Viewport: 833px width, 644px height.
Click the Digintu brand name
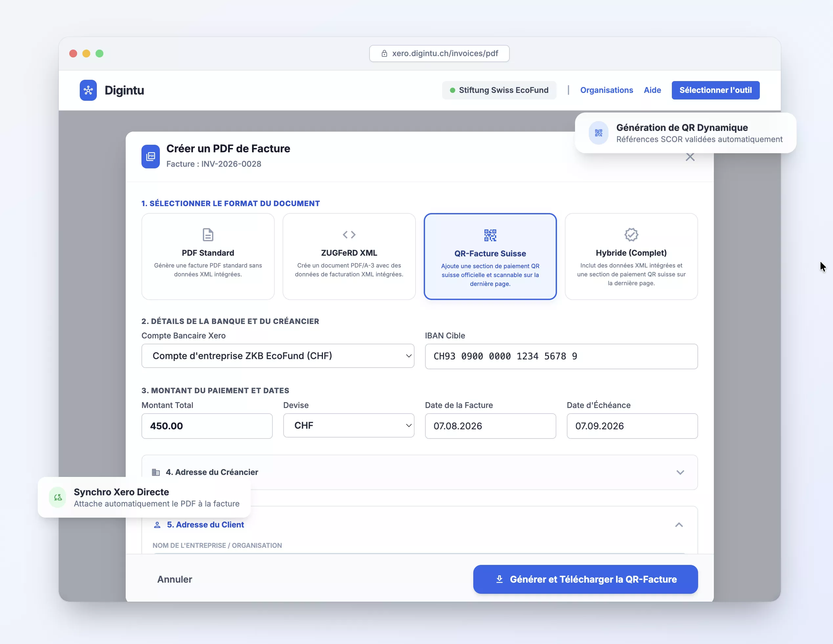(124, 90)
